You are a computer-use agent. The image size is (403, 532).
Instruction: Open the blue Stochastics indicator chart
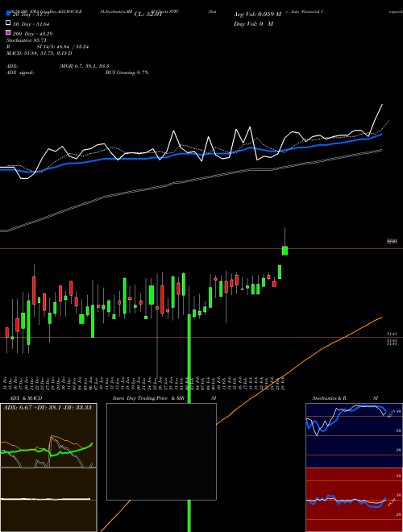click(354, 435)
